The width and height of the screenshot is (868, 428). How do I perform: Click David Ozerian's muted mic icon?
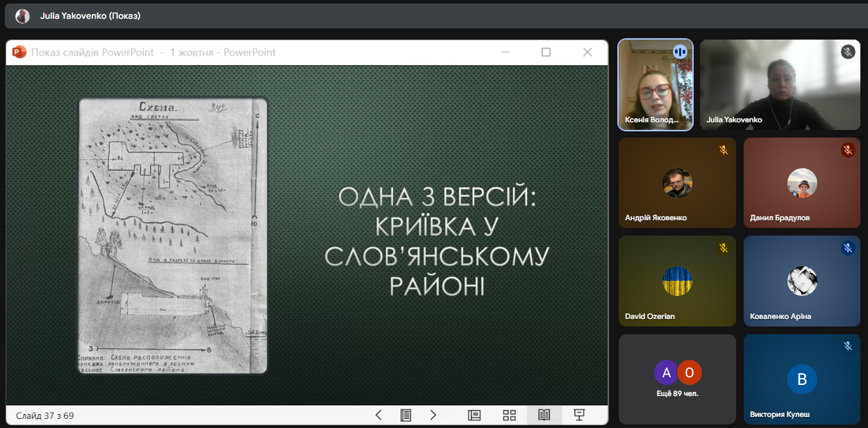[x=723, y=248]
